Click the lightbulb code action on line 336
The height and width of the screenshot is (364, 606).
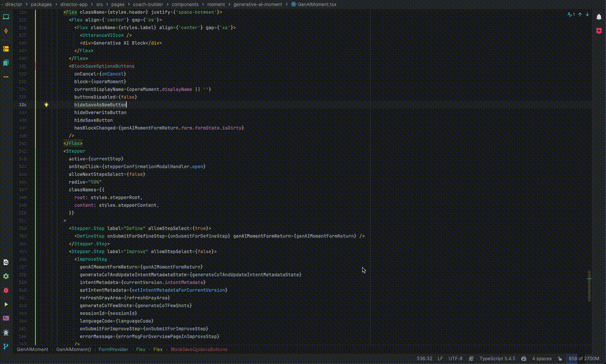(x=46, y=105)
